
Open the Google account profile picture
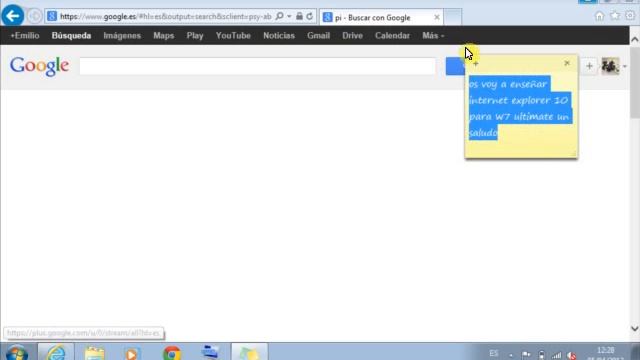tap(610, 66)
